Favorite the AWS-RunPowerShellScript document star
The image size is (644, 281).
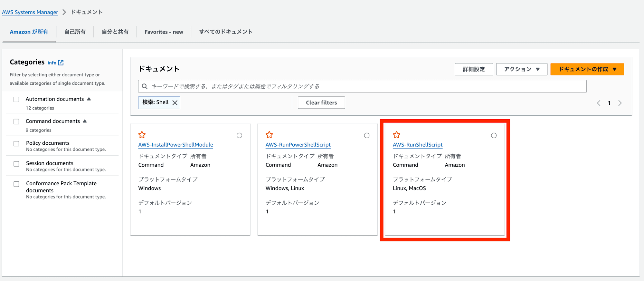[269, 135]
